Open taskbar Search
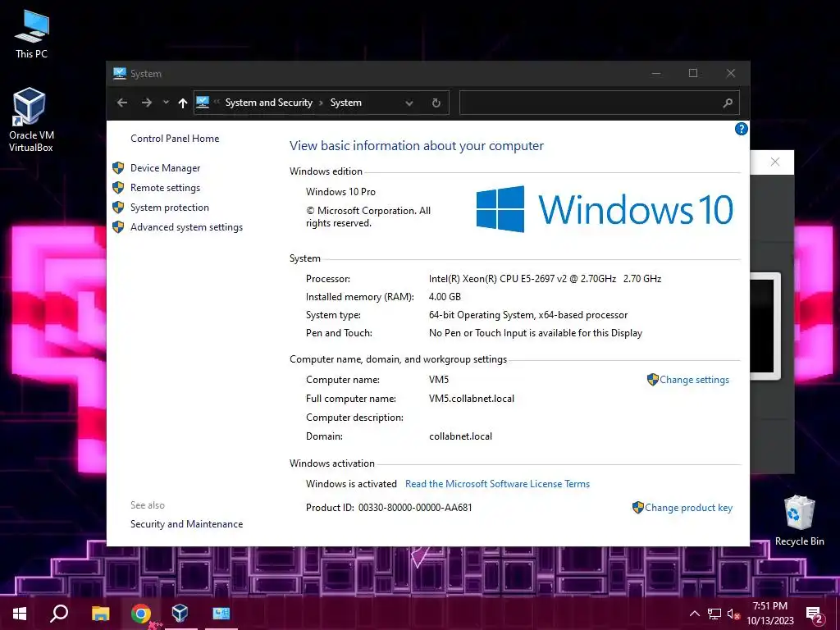This screenshot has width=840, height=630. pyautogui.click(x=59, y=614)
